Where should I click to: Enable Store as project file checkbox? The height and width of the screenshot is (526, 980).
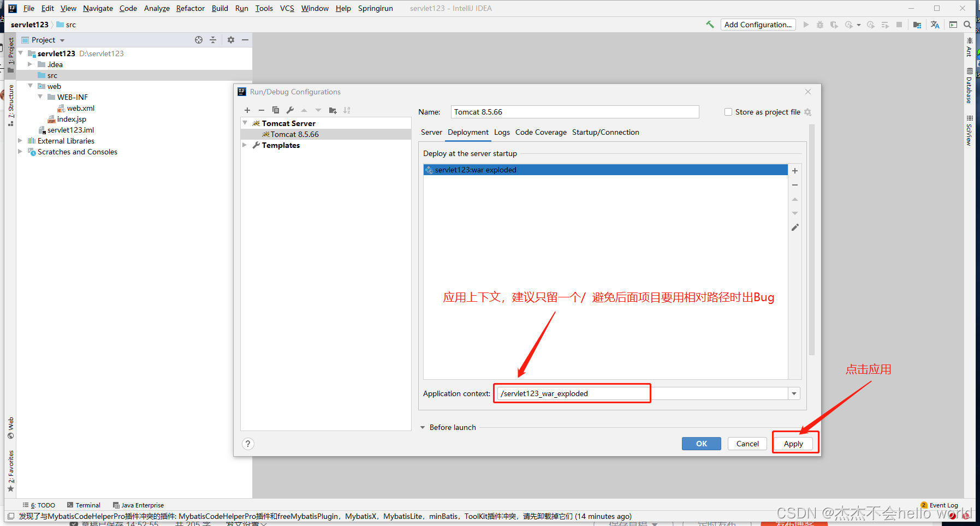(728, 112)
